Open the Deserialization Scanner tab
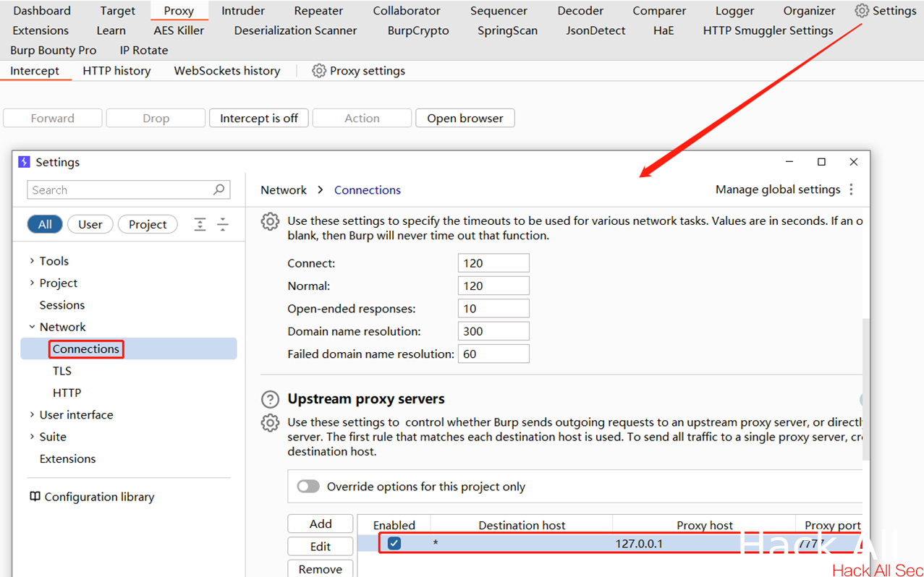Screen dimensions: 924x577 point(295,30)
